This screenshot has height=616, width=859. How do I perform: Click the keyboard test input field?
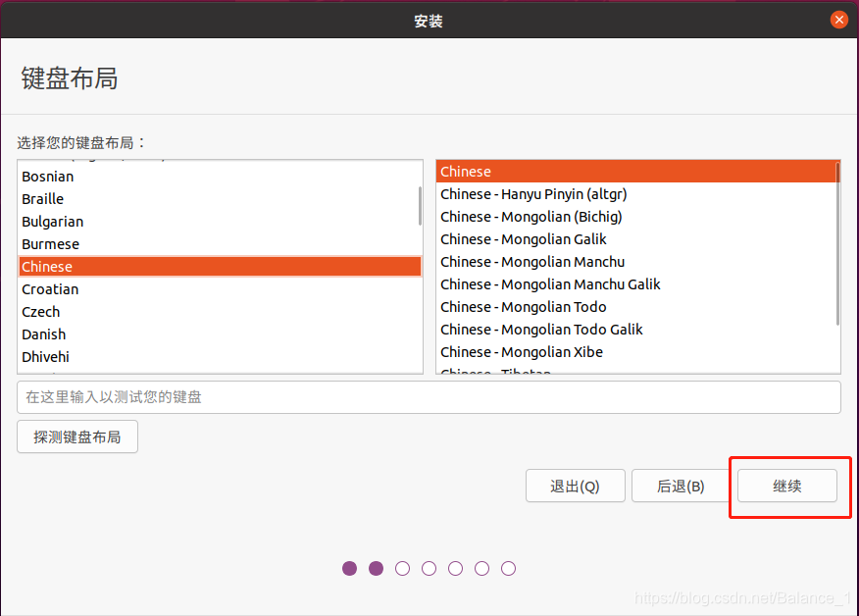tap(429, 397)
